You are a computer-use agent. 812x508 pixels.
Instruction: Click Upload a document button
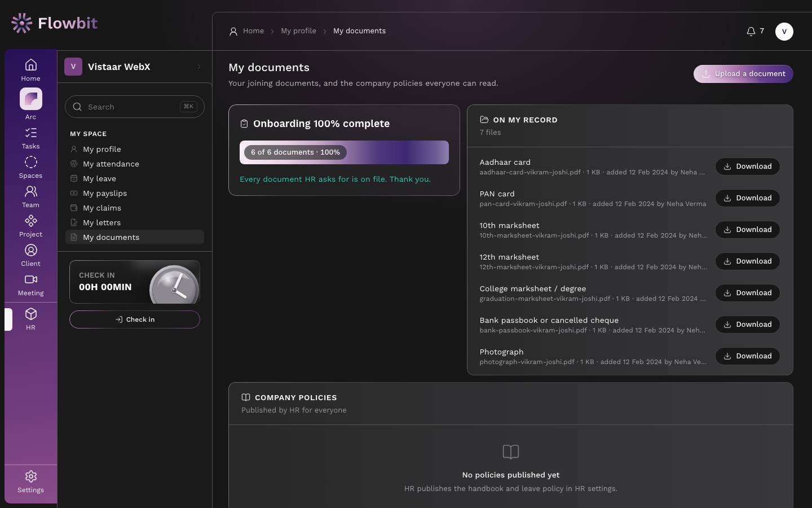pos(743,74)
